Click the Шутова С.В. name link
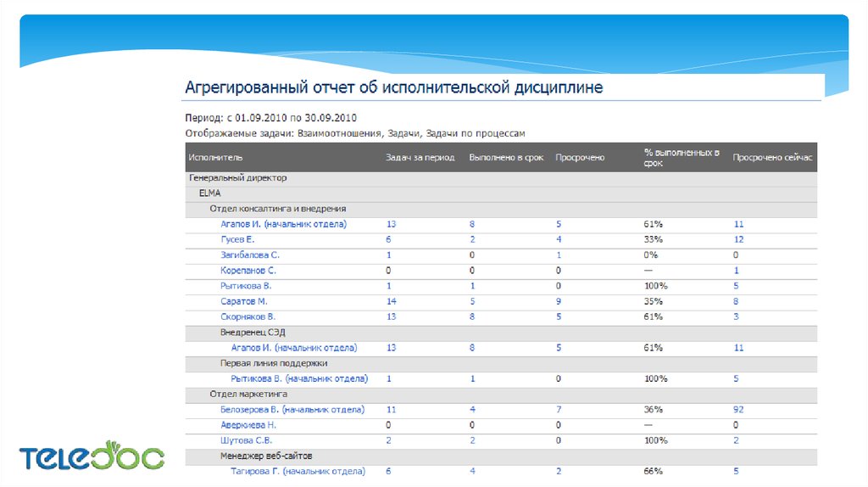868x487 pixels. (x=245, y=440)
